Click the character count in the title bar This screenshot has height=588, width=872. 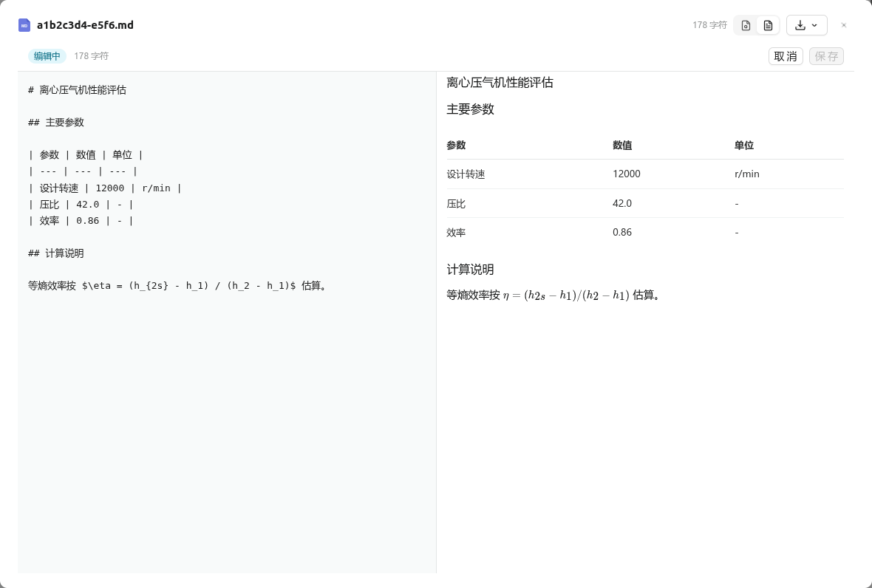[709, 25]
